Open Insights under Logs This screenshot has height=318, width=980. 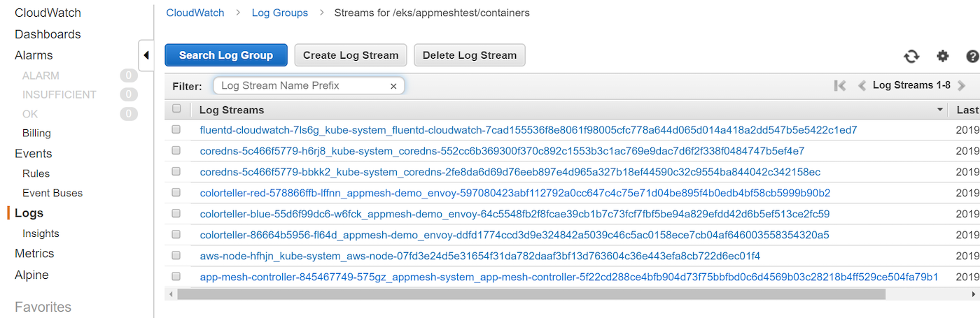tap(41, 233)
